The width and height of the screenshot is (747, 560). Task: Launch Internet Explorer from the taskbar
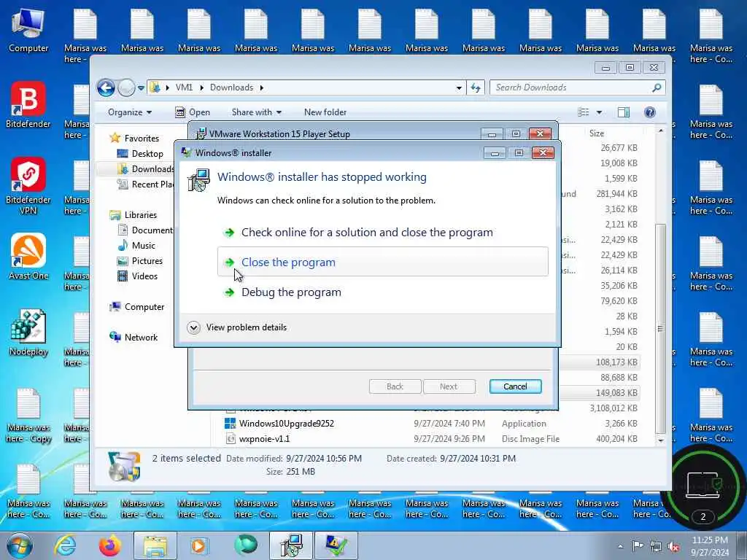click(65, 545)
